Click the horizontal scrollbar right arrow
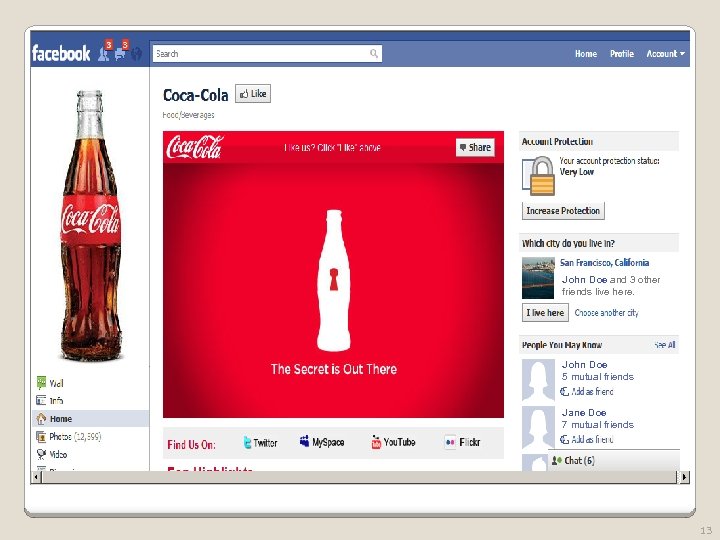Viewport: 720px width, 540px height. tap(684, 477)
